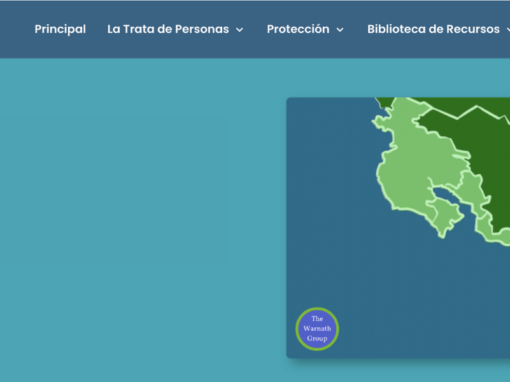The image size is (510, 382).
Task: Expand chevron next to La Trata de Personas
Action: 240,30
